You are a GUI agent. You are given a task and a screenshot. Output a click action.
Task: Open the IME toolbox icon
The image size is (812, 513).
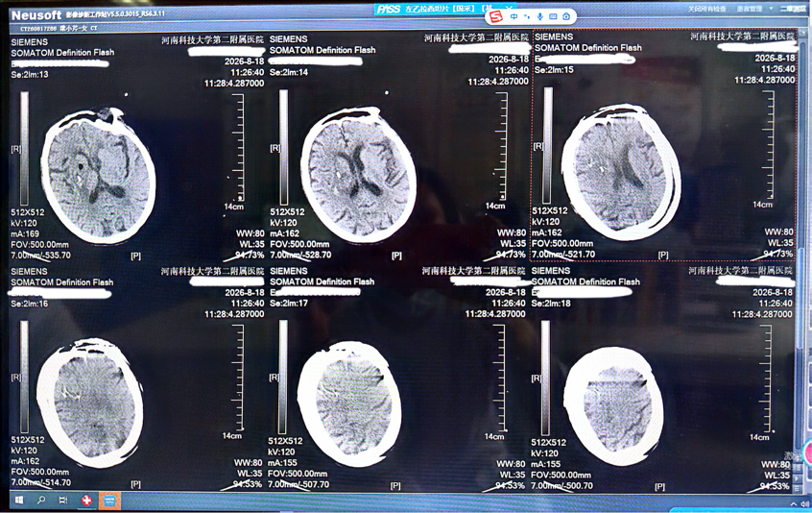pyautogui.click(x=566, y=17)
